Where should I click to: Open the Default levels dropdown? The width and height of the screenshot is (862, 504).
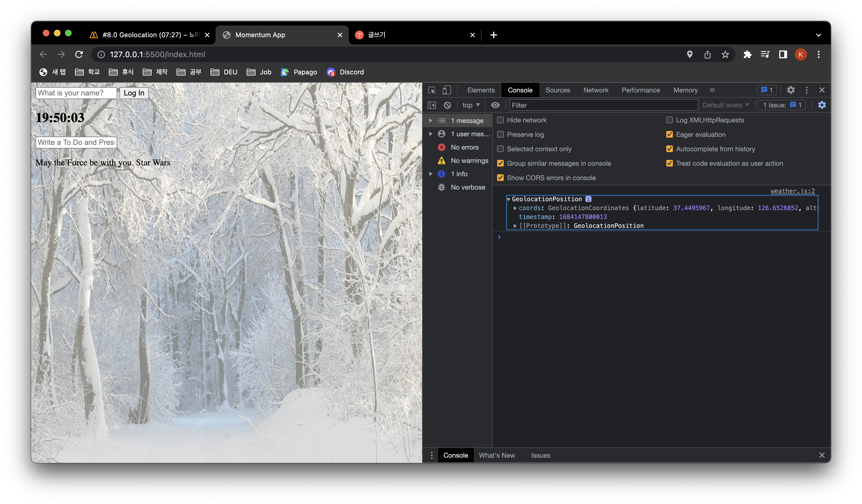pos(726,105)
